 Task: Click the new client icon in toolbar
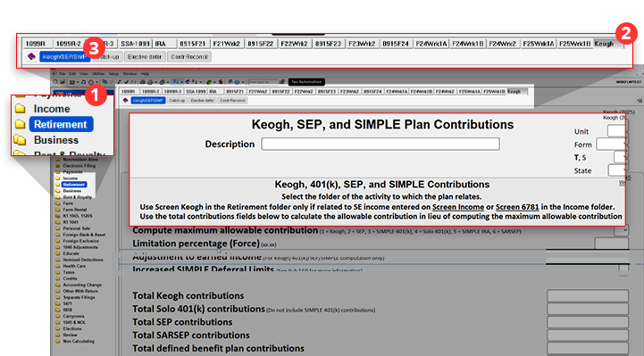[x=55, y=82]
